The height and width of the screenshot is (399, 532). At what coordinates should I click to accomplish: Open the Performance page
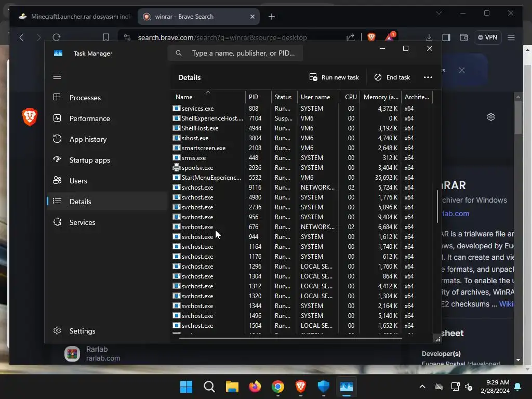tap(107, 118)
